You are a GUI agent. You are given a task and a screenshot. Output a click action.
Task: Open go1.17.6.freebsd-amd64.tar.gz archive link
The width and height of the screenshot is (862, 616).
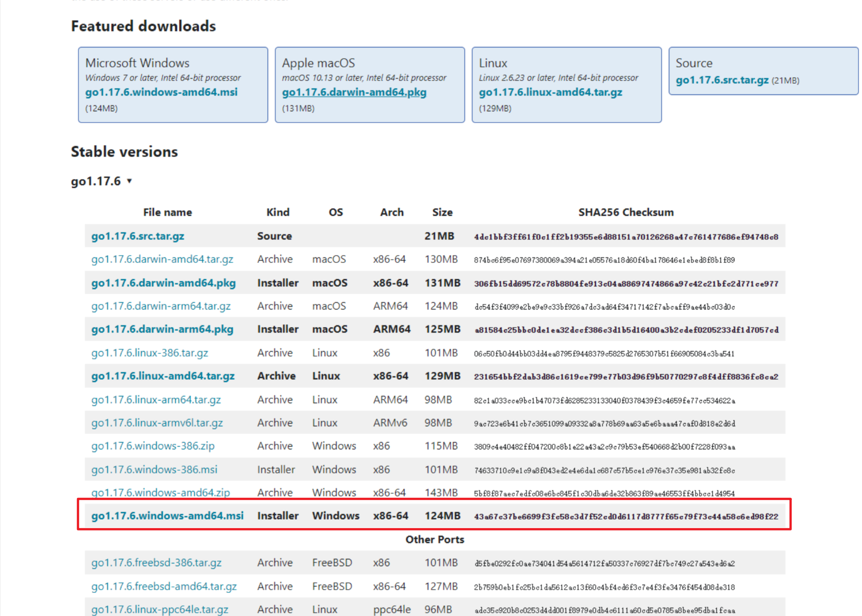pyautogui.click(x=164, y=587)
